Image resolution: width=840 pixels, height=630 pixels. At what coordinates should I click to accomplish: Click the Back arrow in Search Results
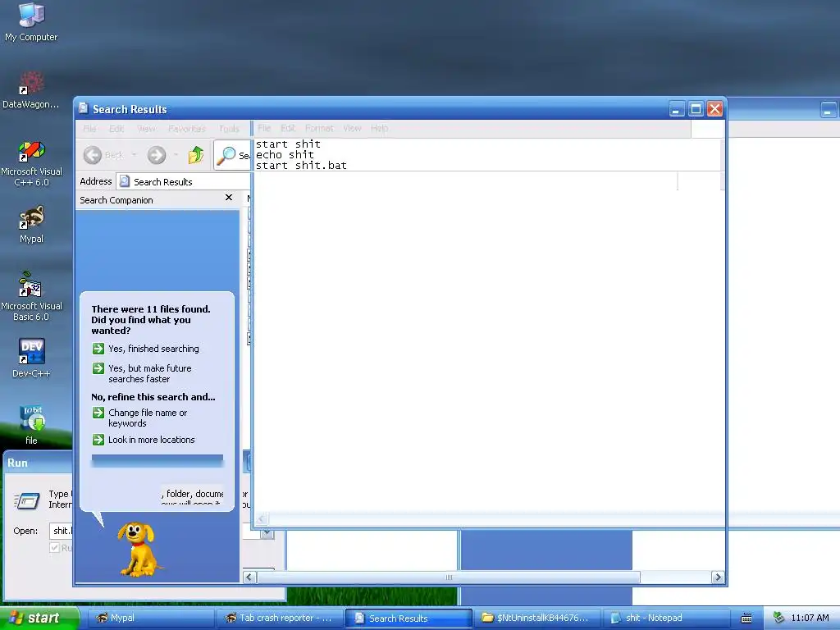tap(93, 155)
